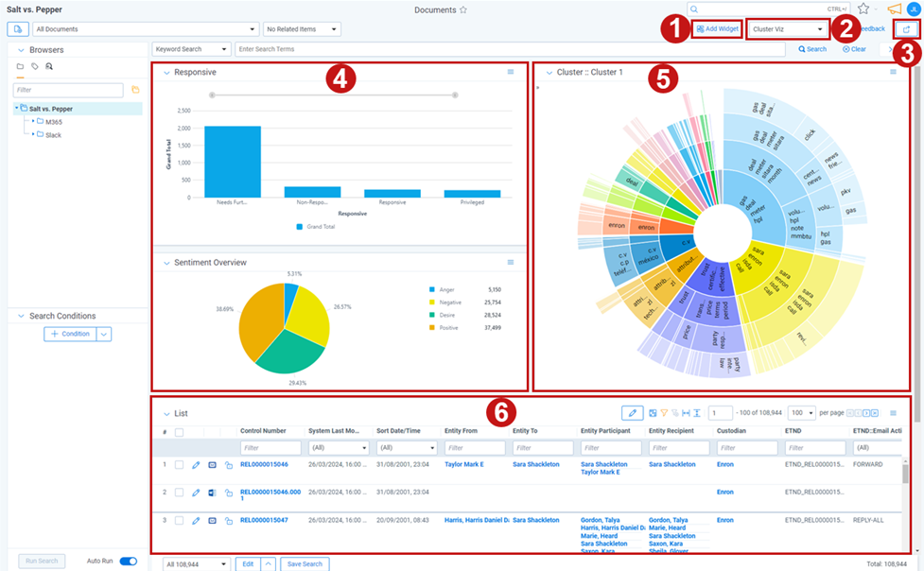Open the Folders browser icon
This screenshot has width=924, height=571.
[x=20, y=66]
